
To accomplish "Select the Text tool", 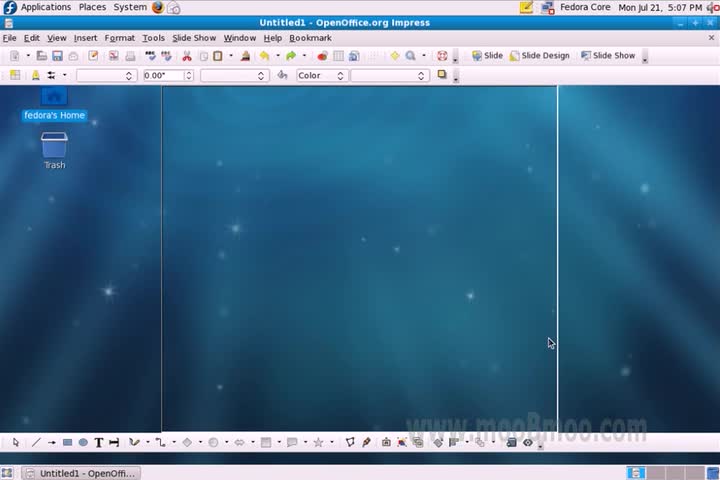I will pos(99,442).
